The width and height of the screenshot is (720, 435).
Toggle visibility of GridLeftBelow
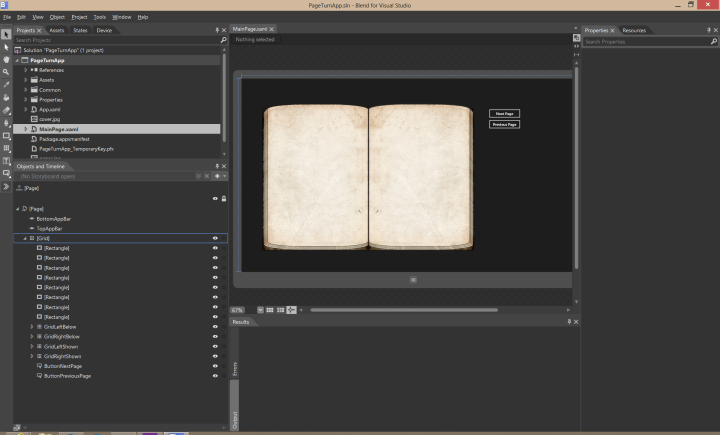215,326
